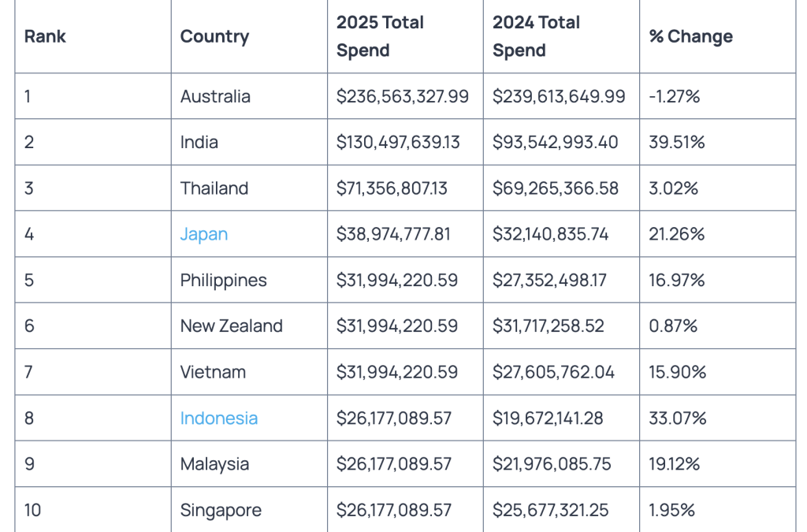Click the % Change column header
The image size is (807, 532).
(690, 36)
